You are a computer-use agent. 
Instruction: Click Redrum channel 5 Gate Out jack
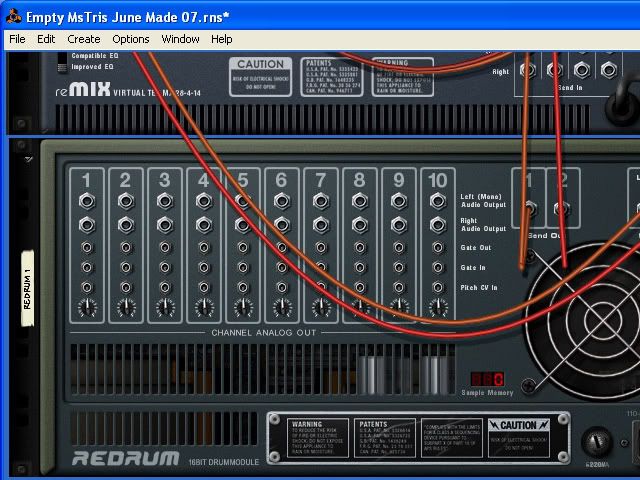tap(243, 247)
